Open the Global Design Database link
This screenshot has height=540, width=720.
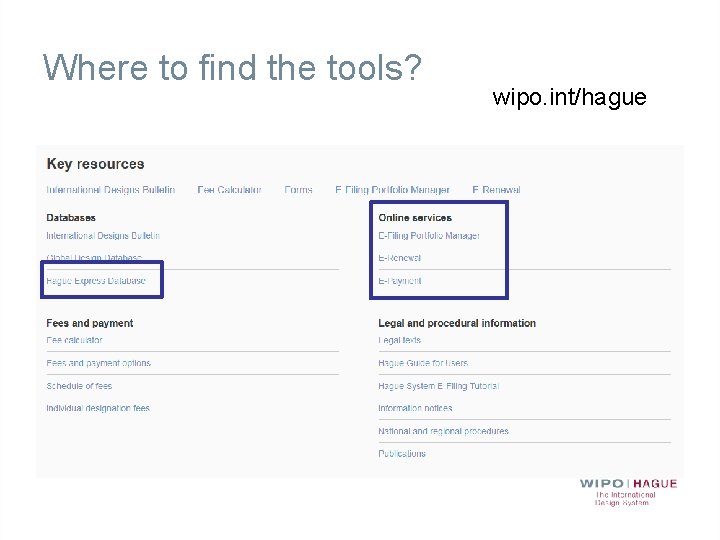point(94,258)
